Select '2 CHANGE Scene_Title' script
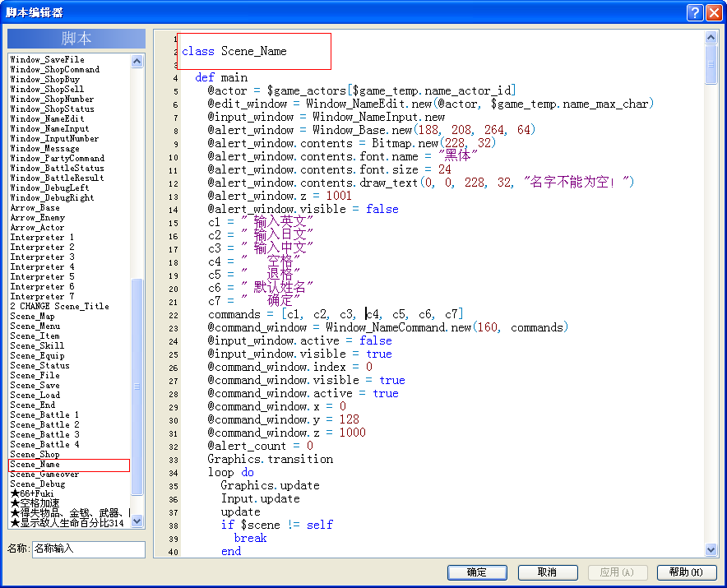 tap(60, 307)
